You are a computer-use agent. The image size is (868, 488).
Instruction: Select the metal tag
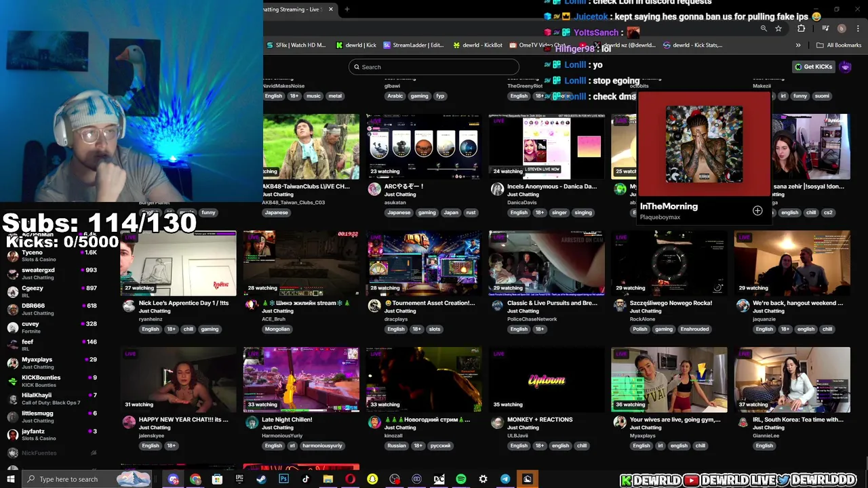pos(335,96)
